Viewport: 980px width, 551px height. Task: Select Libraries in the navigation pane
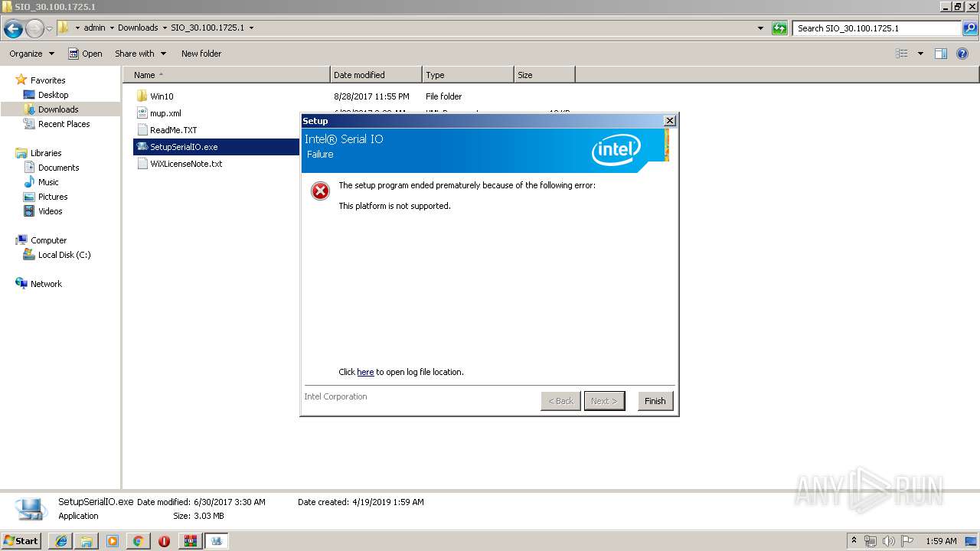point(46,153)
